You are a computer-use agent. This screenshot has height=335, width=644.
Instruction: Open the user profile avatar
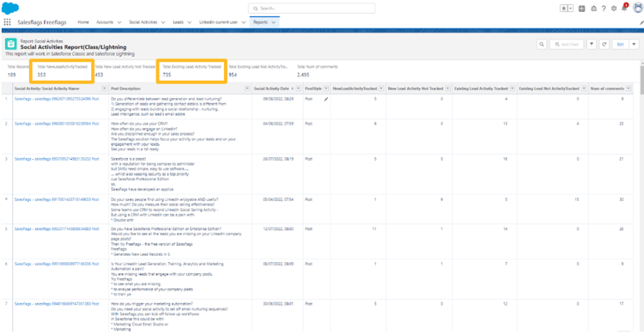[638, 8]
